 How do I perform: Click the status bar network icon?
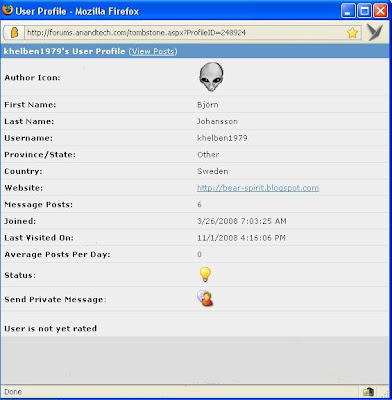coord(368,392)
